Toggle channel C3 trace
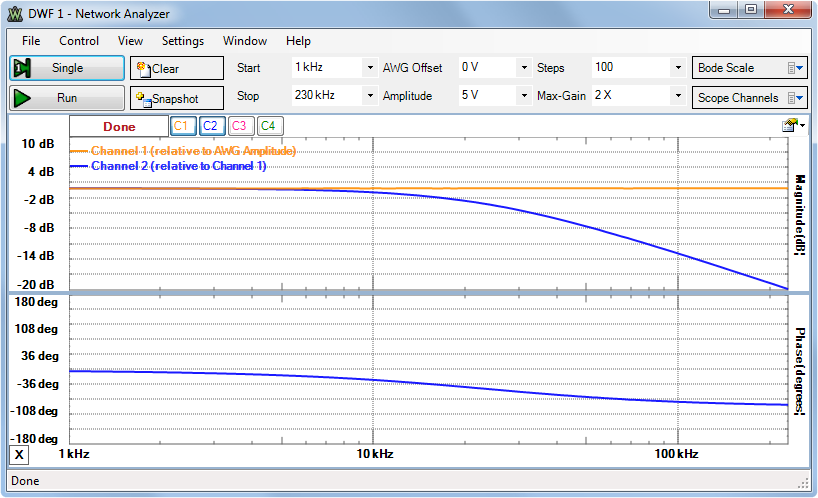 (240, 126)
